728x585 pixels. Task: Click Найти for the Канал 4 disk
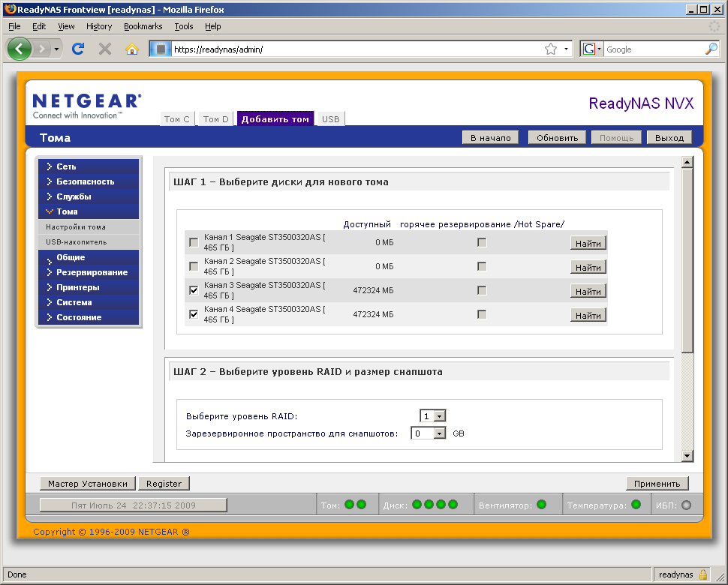(x=588, y=314)
